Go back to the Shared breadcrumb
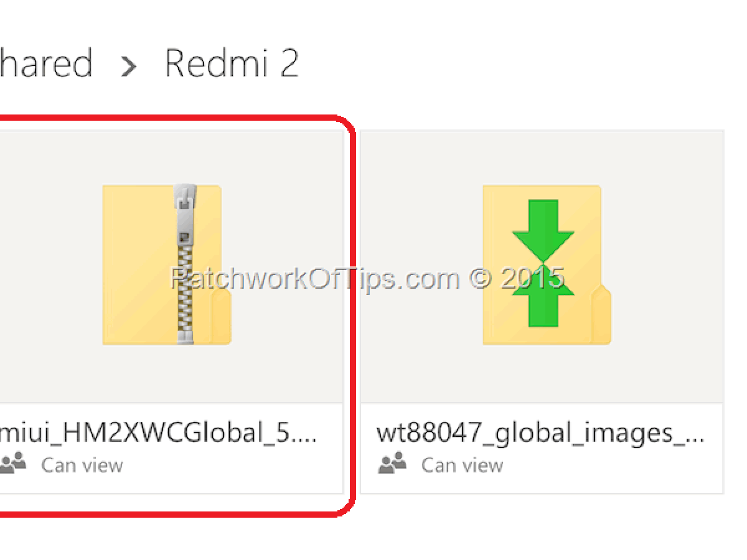 [x=46, y=63]
